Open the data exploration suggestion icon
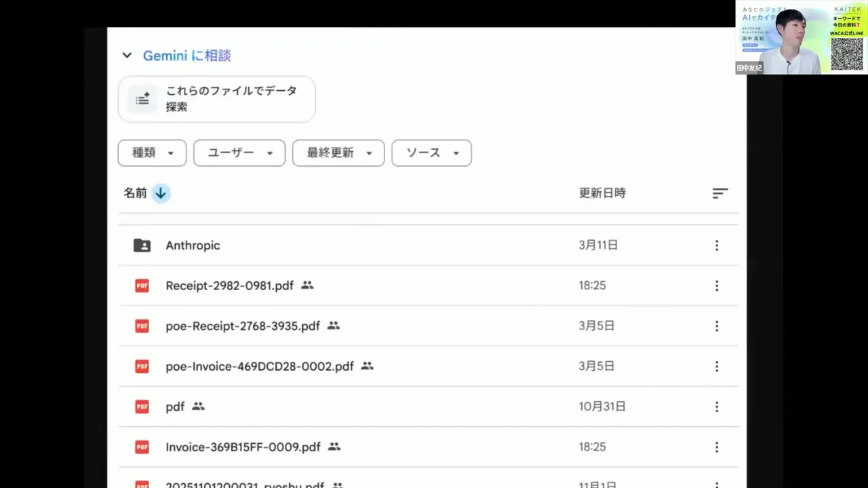868x488 pixels. pos(142,99)
